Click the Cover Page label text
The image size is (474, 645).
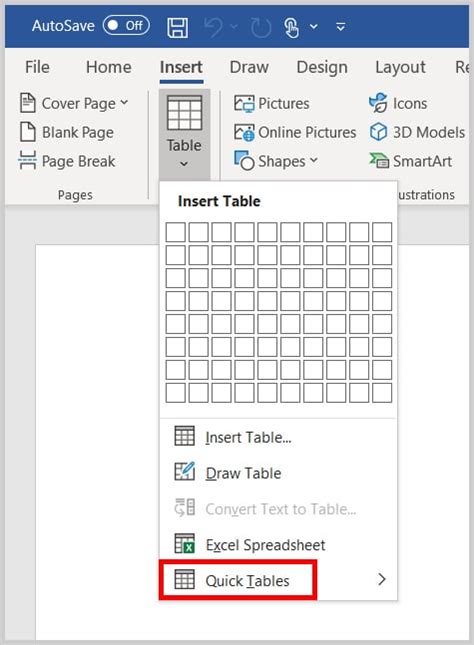pos(79,104)
